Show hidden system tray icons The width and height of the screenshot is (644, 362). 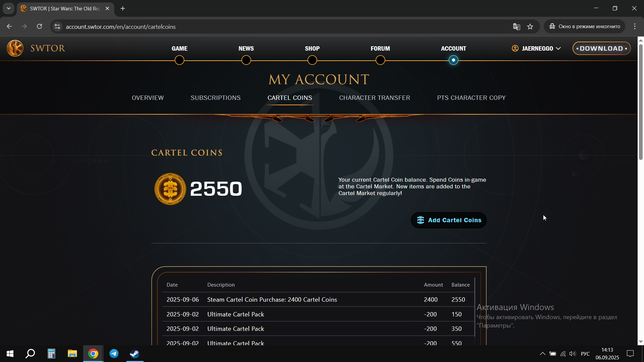coord(542,354)
